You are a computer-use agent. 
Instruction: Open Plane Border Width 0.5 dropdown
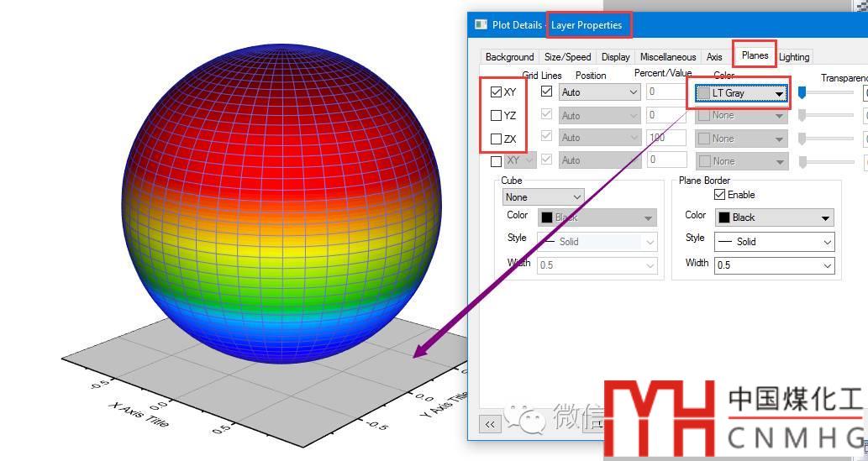point(775,265)
